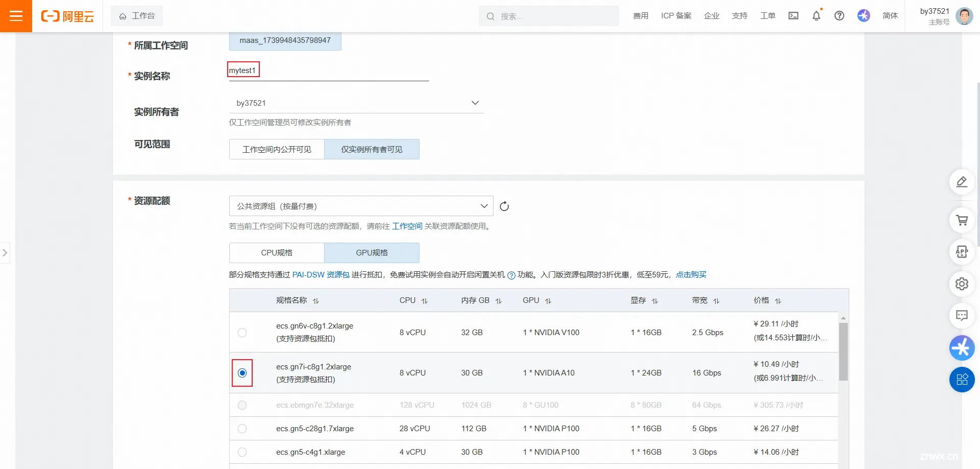The height and width of the screenshot is (469, 980).
Task: Select the ecs.gn5-c28g1.7xlarge radio button
Action: click(x=242, y=429)
